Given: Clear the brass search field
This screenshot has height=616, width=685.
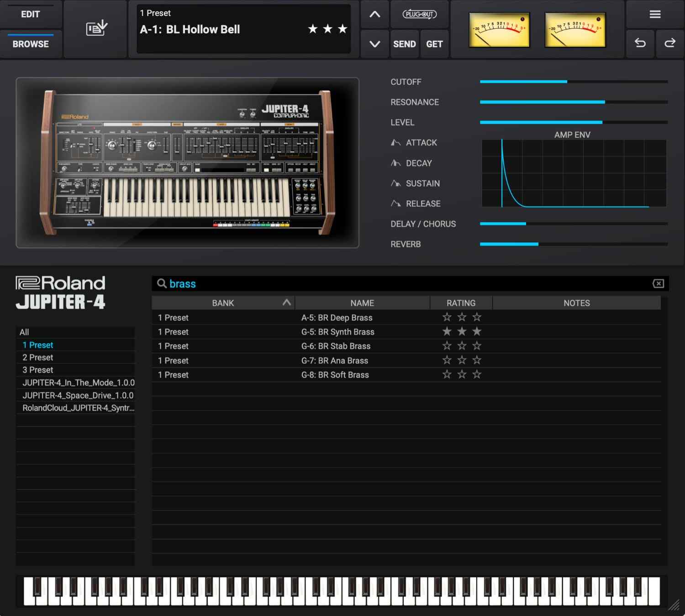Looking at the screenshot, I should [x=658, y=284].
